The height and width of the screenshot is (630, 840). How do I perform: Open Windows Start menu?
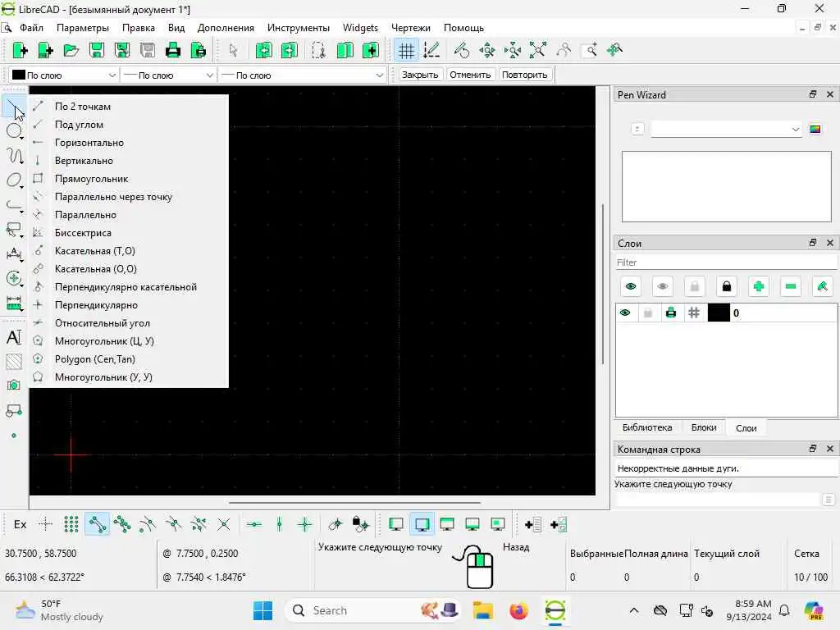tap(262, 610)
